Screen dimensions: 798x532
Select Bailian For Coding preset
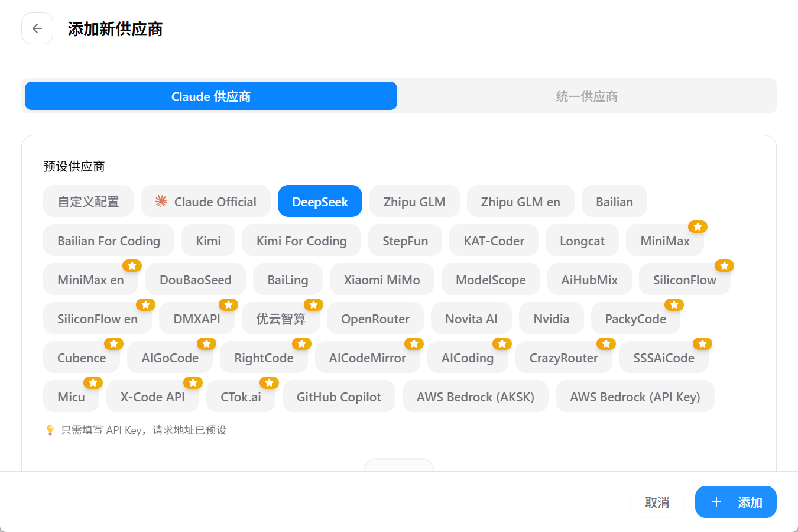tap(109, 241)
